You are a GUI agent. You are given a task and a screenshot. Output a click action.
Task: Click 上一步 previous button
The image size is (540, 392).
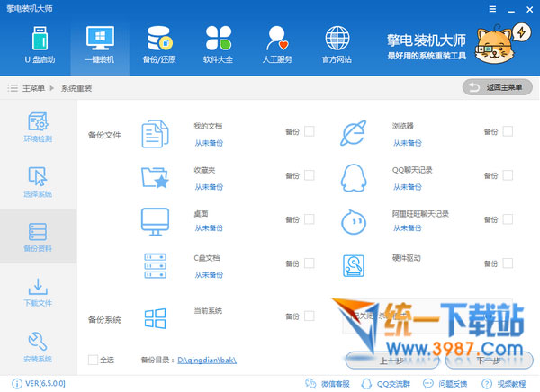[x=391, y=361]
